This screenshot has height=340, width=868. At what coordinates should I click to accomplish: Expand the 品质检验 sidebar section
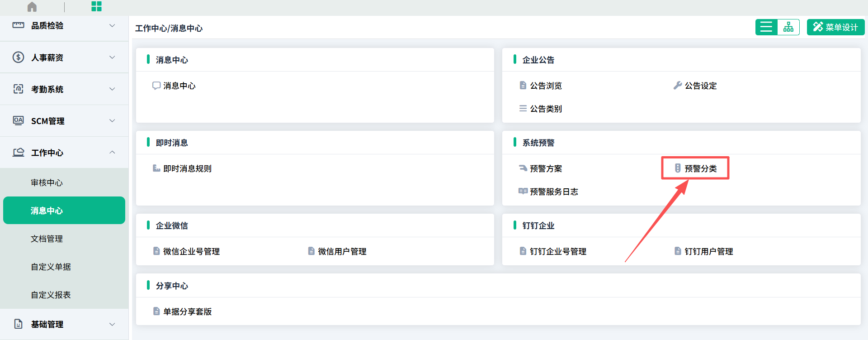click(64, 26)
